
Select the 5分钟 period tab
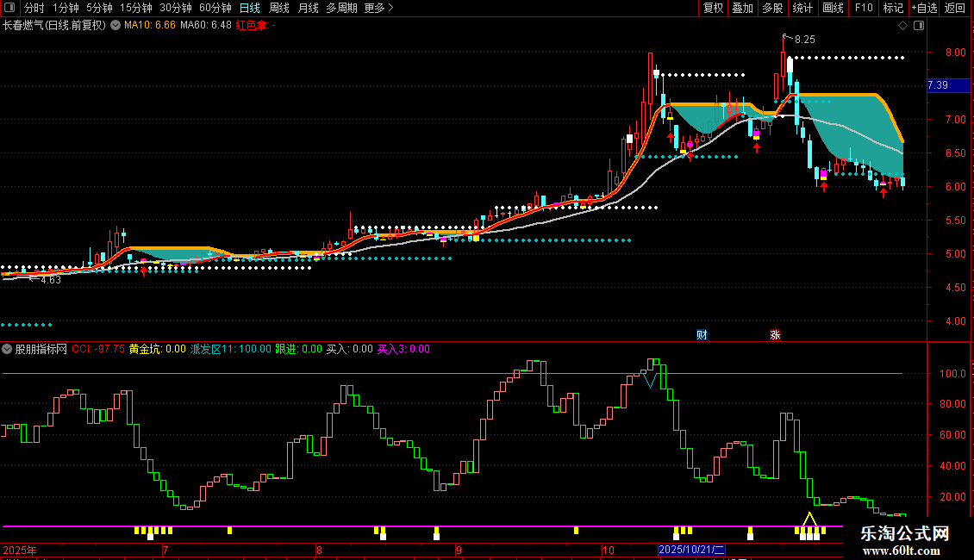pos(99,8)
